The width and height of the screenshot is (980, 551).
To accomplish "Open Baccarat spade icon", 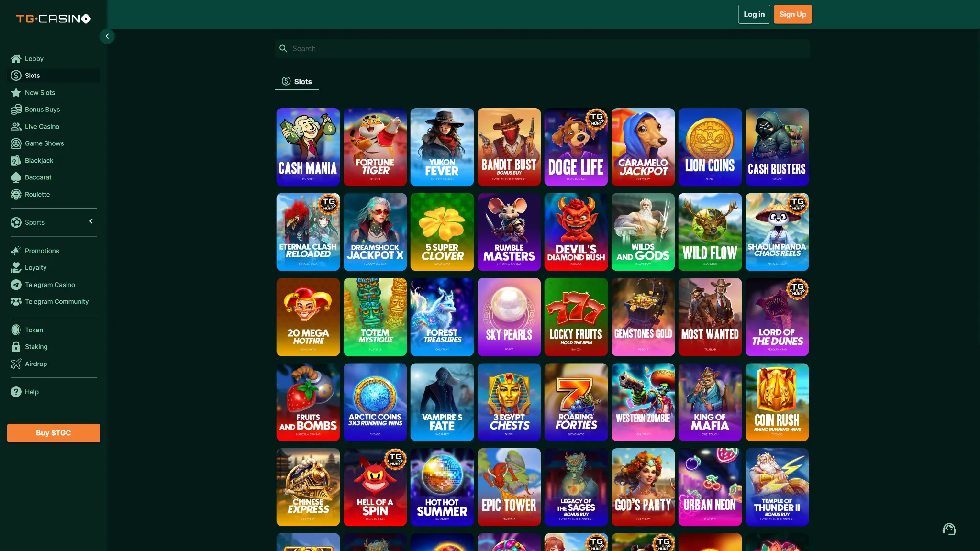I will pos(16,177).
